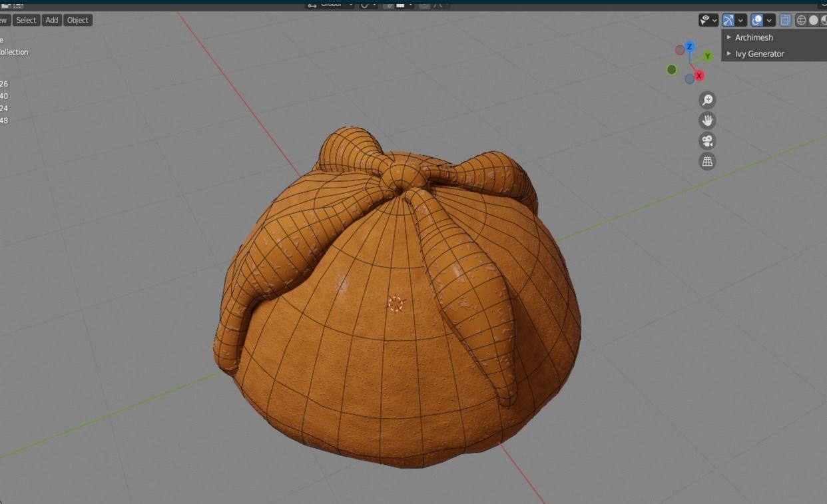Toggle the Show Gizmo button
The height and width of the screenshot is (504, 827).
pos(728,21)
